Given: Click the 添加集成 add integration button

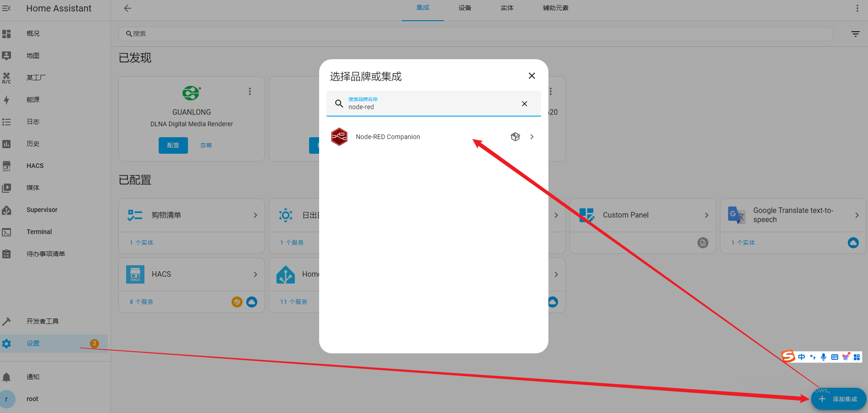Looking at the screenshot, I should [x=839, y=399].
